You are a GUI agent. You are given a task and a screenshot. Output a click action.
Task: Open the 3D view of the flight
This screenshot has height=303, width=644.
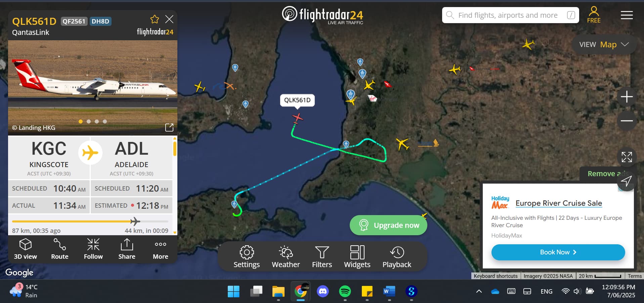click(x=26, y=249)
